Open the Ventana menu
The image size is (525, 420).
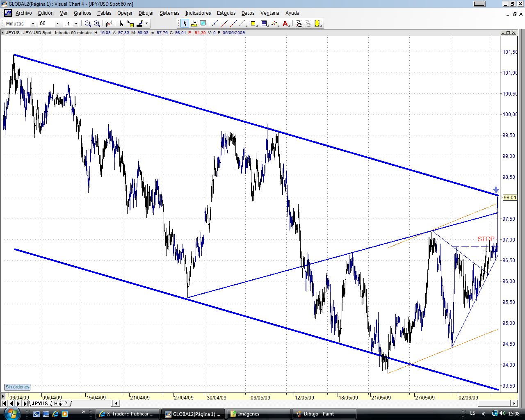(270, 13)
